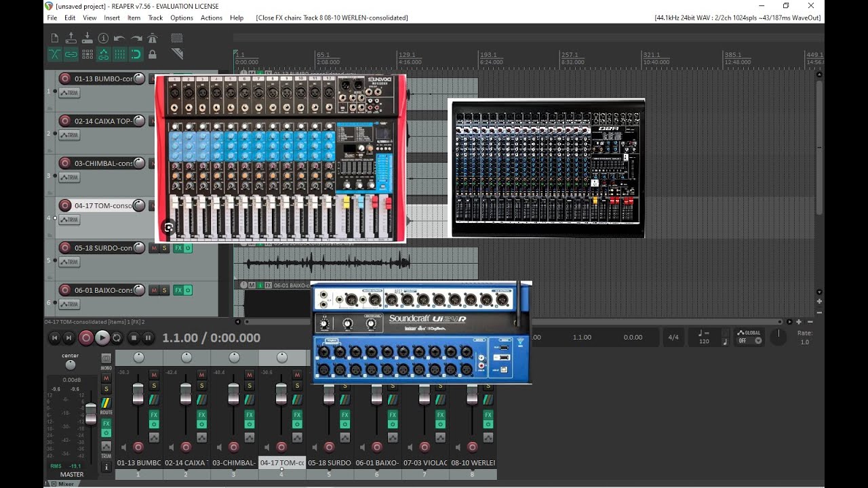Open FX on 05-18 SURDO track panel
868x488 pixels.
[x=178, y=248]
